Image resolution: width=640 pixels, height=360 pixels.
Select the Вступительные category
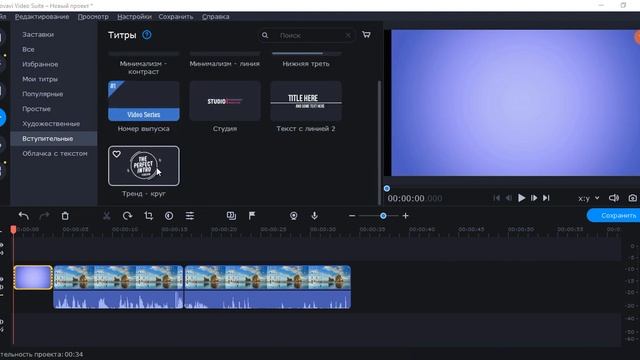[53, 139]
